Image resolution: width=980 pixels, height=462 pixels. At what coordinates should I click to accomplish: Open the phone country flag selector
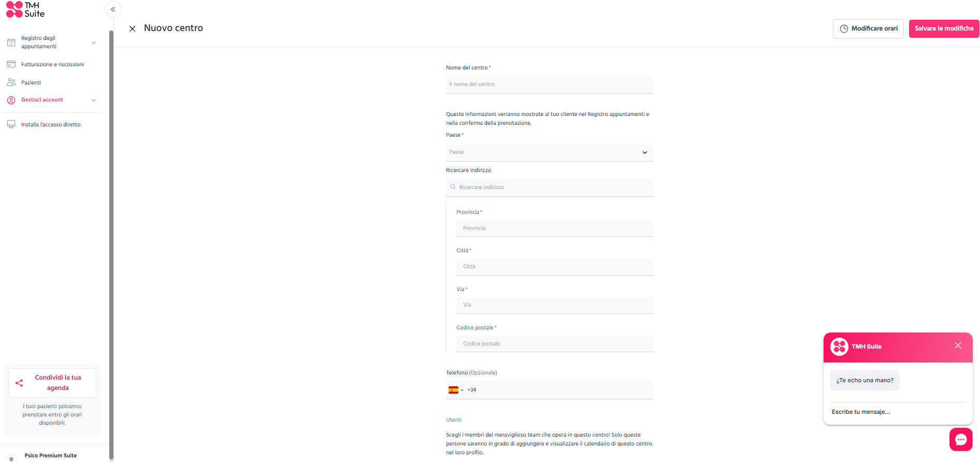(x=456, y=390)
